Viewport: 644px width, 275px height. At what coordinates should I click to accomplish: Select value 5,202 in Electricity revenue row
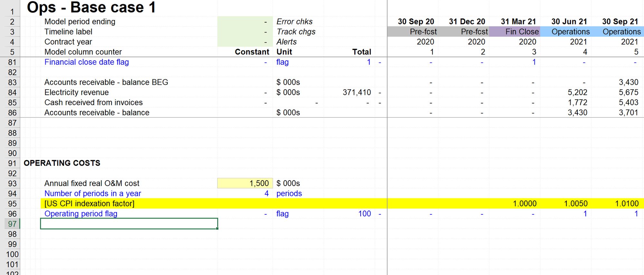[x=577, y=92]
